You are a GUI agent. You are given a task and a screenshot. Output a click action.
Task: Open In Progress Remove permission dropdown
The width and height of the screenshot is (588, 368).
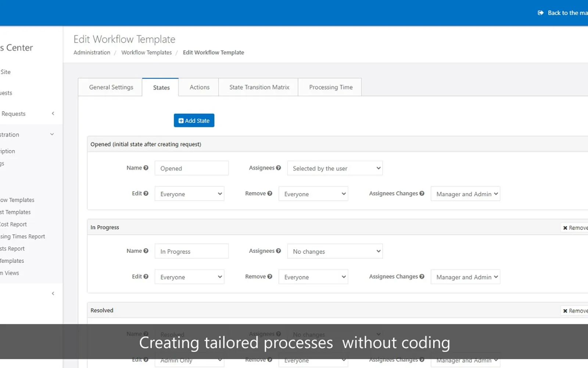click(x=313, y=277)
